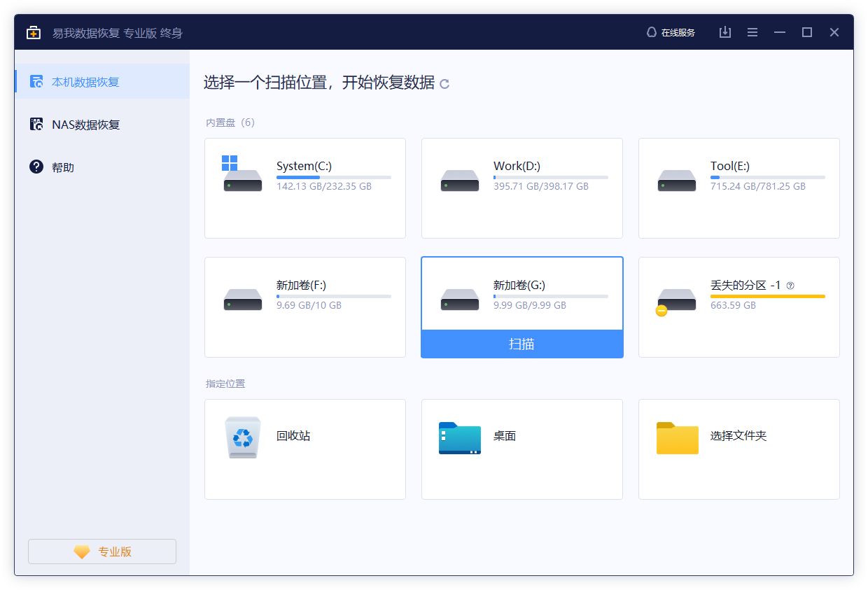Click the download icon in the title bar
The height and width of the screenshot is (590, 868).
tap(725, 32)
